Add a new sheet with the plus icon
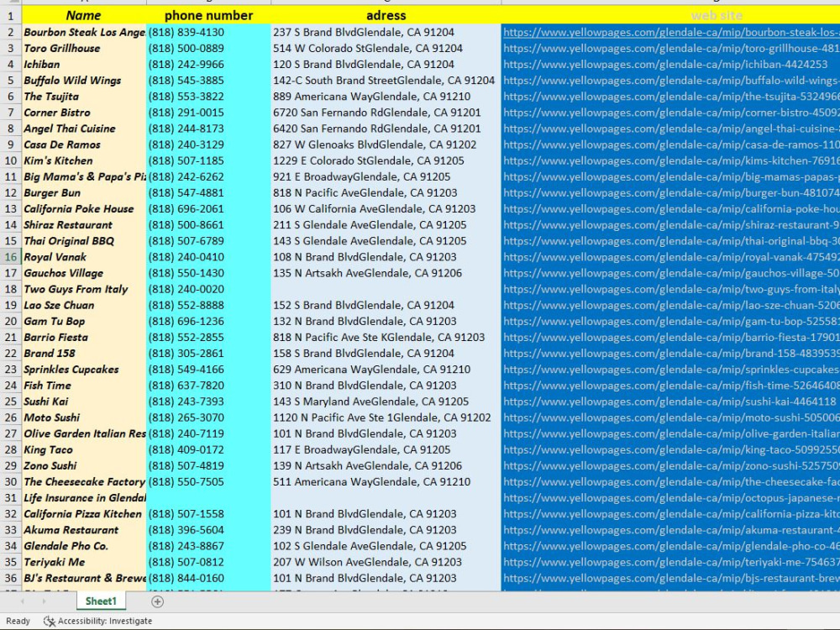Viewport: 840px width, 630px height. 158,601
